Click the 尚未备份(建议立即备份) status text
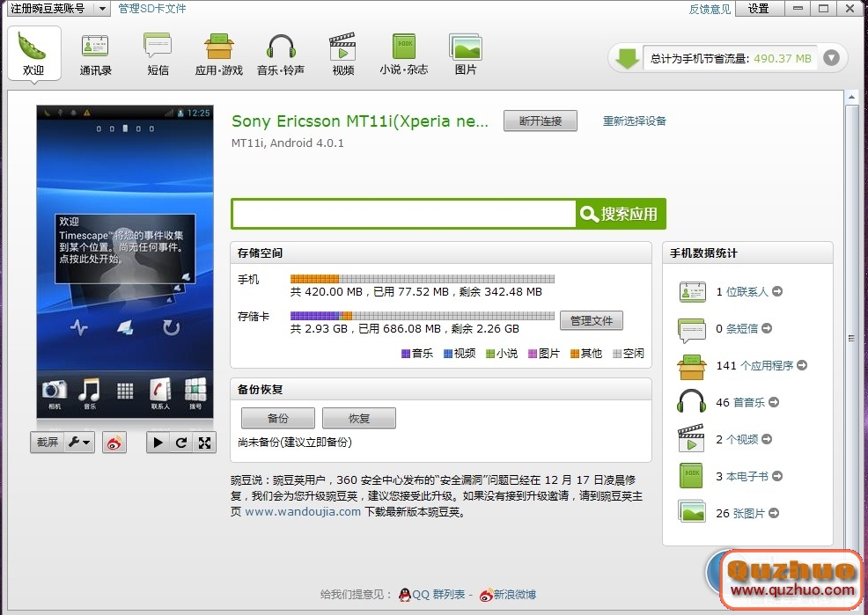 point(295,442)
